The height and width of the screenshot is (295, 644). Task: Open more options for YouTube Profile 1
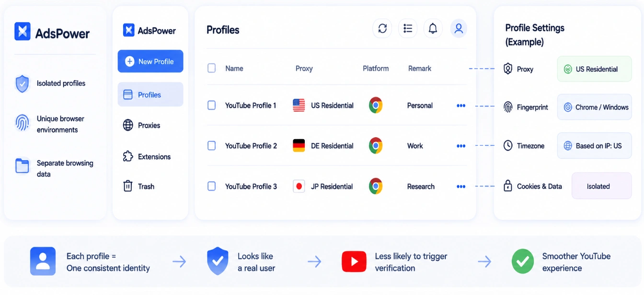(461, 106)
